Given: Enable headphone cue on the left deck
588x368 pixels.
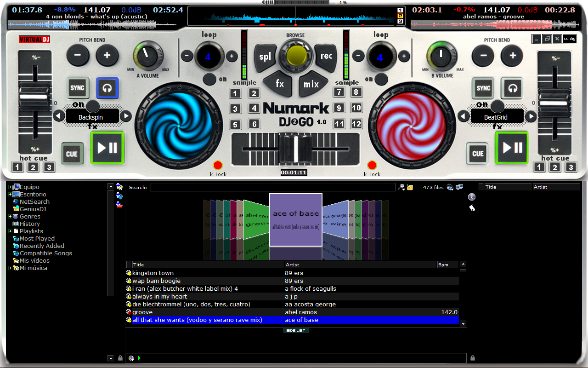Looking at the screenshot, I should tap(107, 88).
